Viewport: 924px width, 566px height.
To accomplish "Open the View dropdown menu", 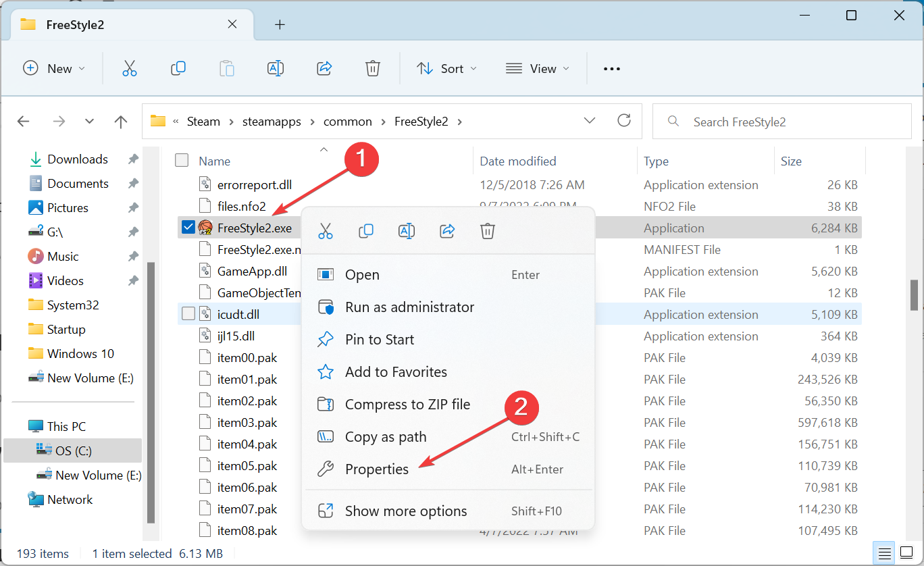I will tap(538, 68).
